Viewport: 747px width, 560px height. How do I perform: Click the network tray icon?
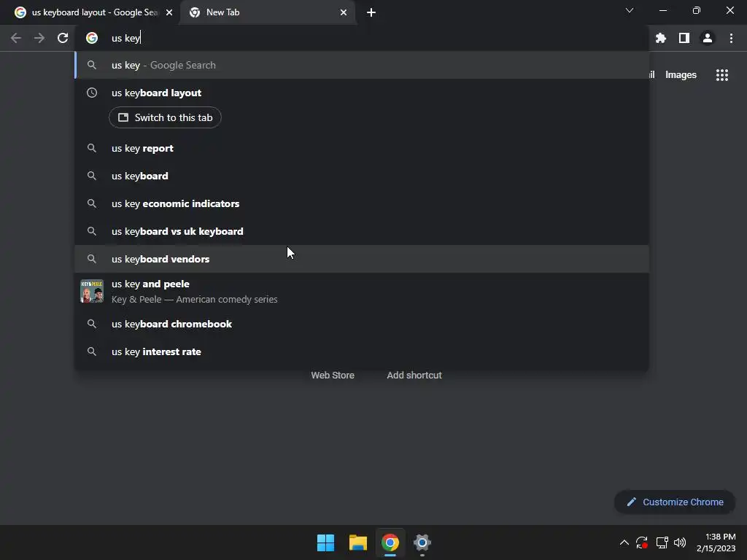point(662,542)
